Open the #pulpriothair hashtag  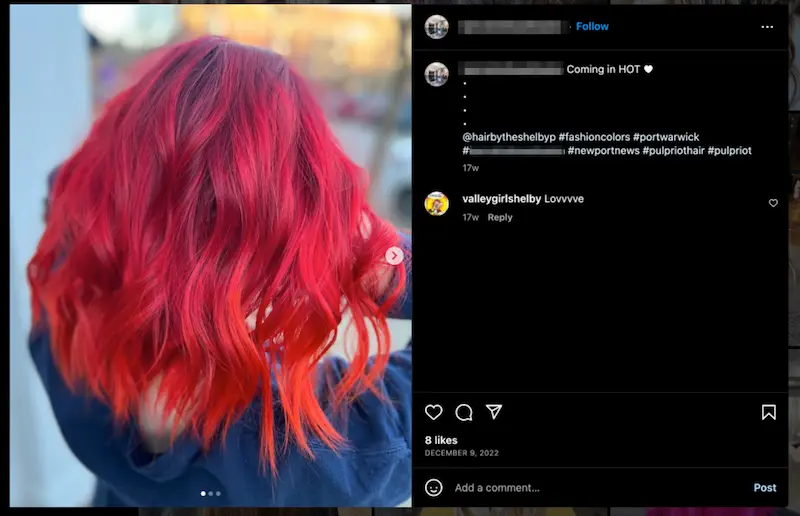(673, 151)
